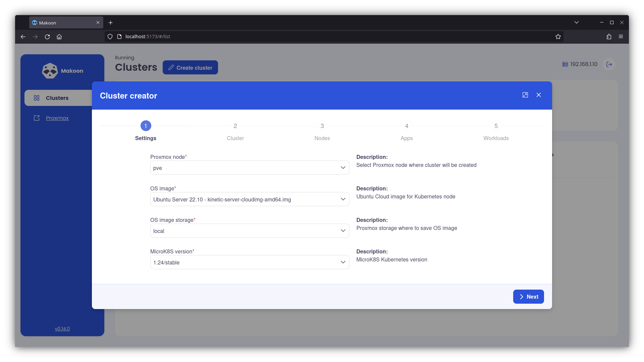Viewport: 644px width, 362px height.
Task: Select step 5 Workloads in the wizard
Action: 496,126
